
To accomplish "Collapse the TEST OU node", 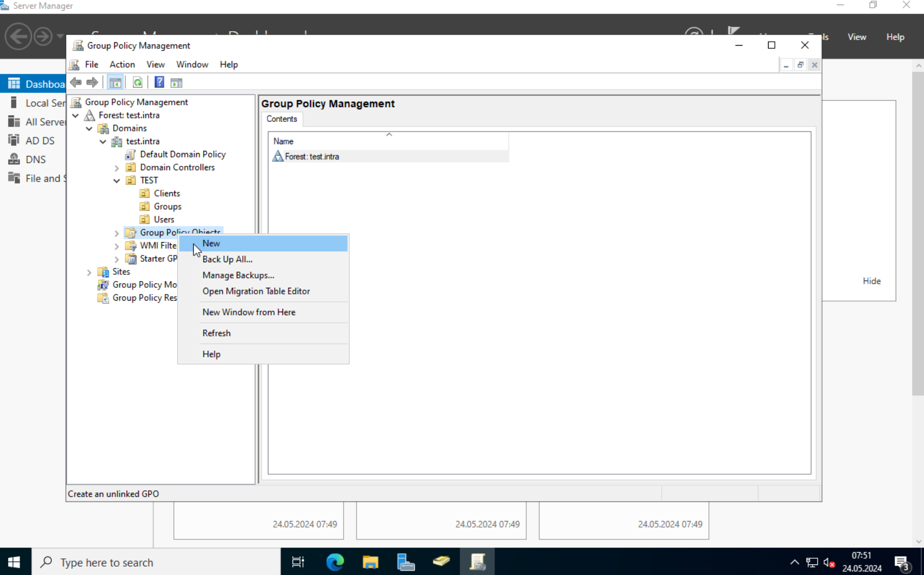I will click(x=117, y=180).
